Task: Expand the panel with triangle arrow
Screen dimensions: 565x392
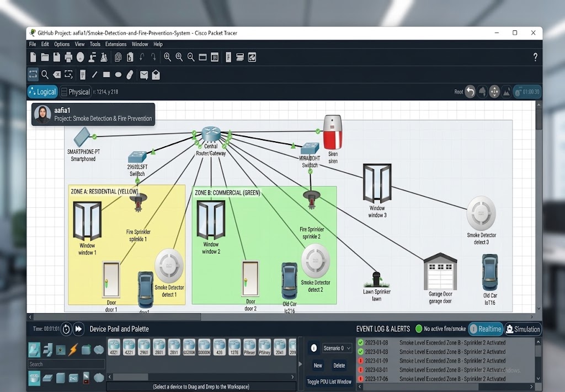Action: tap(300, 364)
